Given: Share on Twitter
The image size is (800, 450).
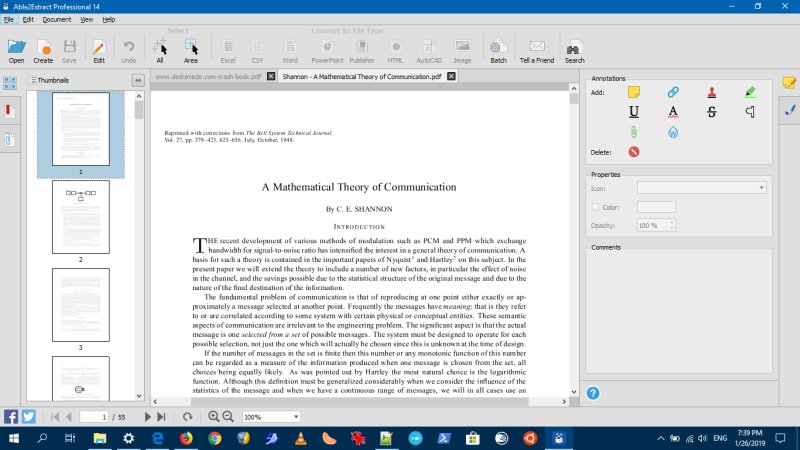Looking at the screenshot, I should 29,417.
